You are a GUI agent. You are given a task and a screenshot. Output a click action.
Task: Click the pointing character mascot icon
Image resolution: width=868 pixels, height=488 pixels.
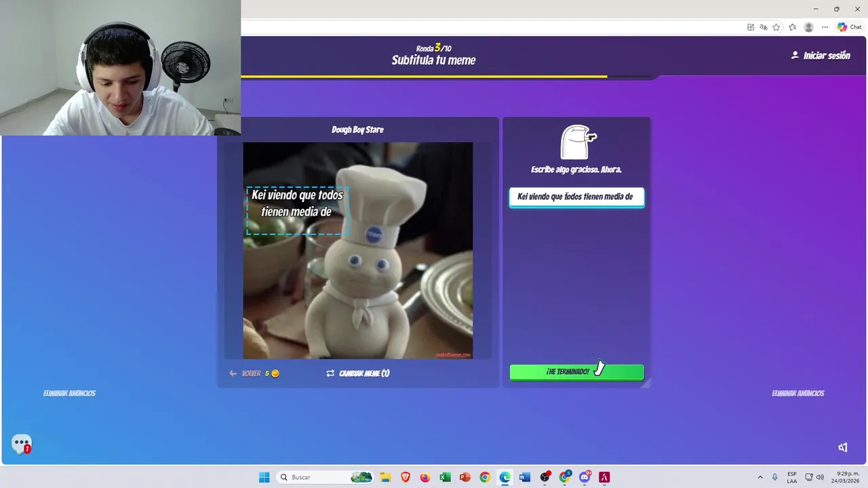click(x=578, y=142)
